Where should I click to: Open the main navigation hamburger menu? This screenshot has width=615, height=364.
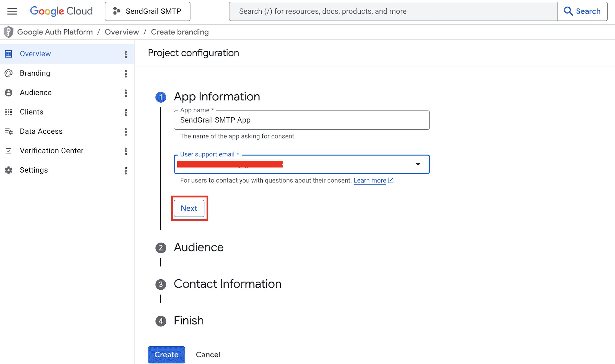12,11
